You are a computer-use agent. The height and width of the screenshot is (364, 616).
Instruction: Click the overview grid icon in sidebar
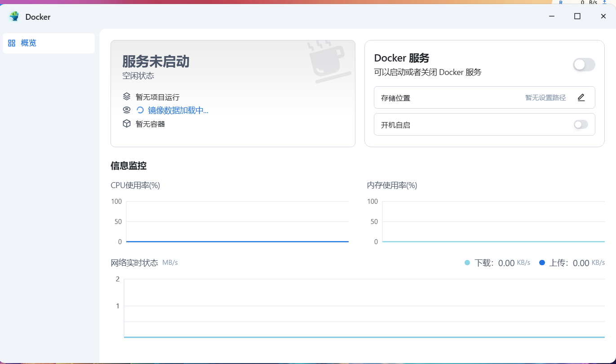coord(12,43)
